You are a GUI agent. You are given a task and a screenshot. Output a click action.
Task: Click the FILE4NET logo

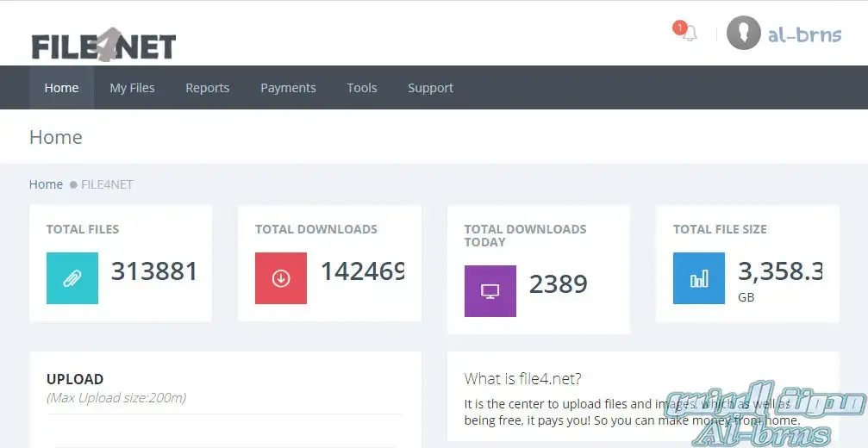pos(103,45)
